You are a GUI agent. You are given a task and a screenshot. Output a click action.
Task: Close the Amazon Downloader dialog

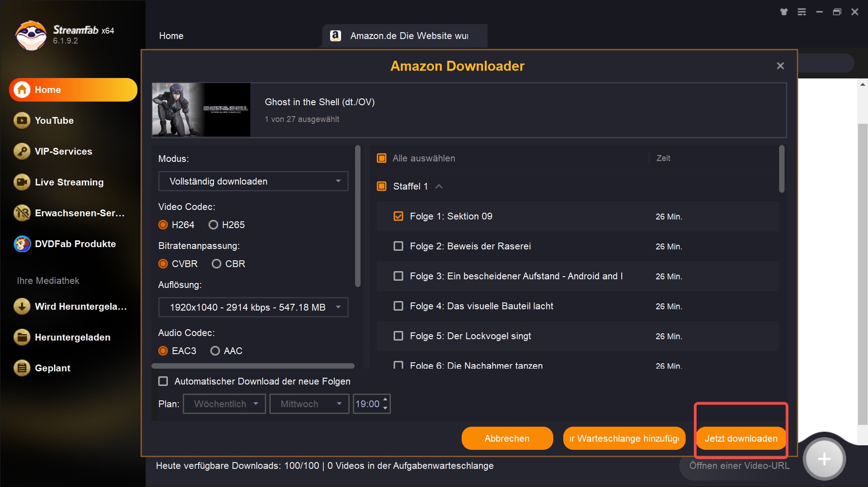[780, 66]
